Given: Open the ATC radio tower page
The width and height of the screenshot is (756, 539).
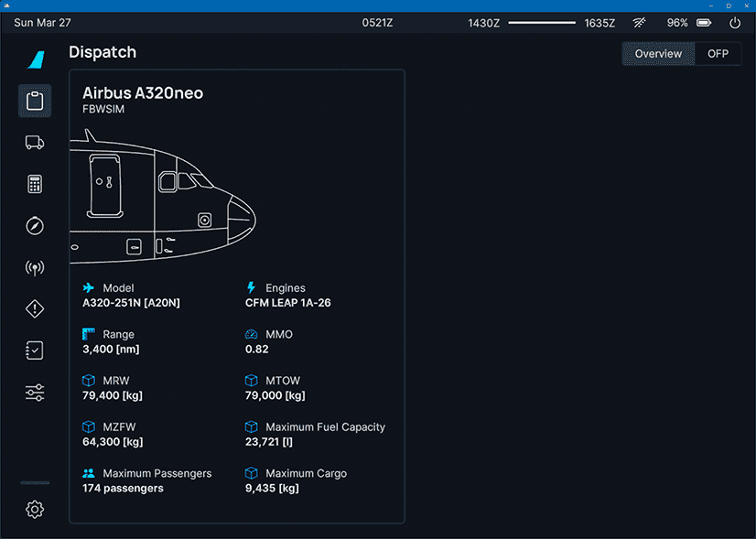Looking at the screenshot, I should pyautogui.click(x=35, y=268).
